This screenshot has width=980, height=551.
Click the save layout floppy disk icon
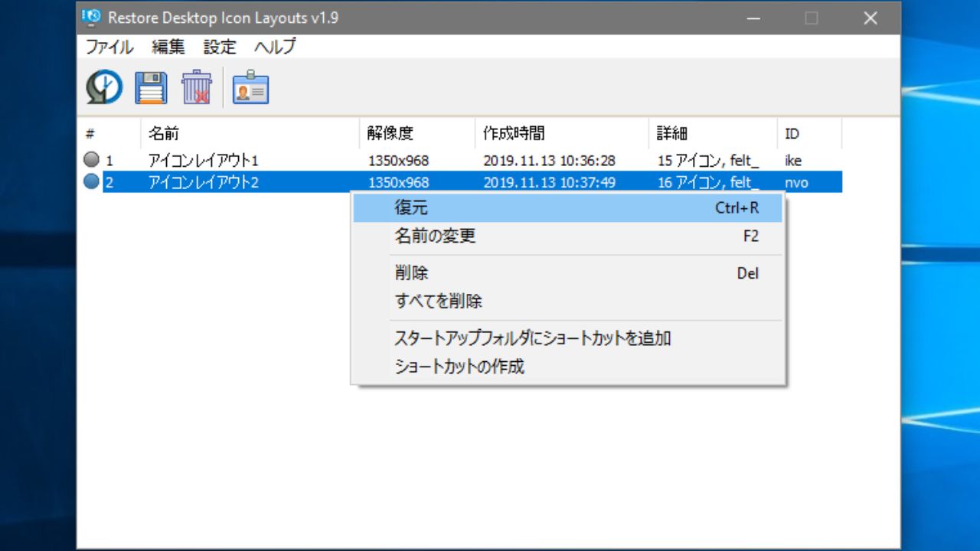tap(151, 87)
